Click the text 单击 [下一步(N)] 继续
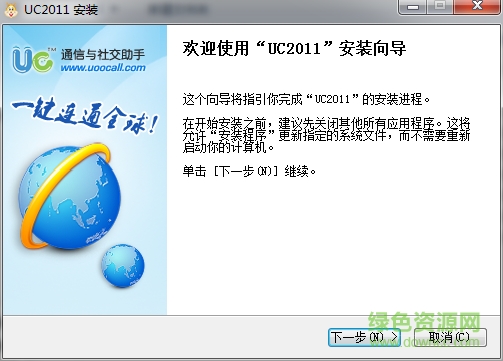Screen dimensions: 503x361 click(249, 171)
